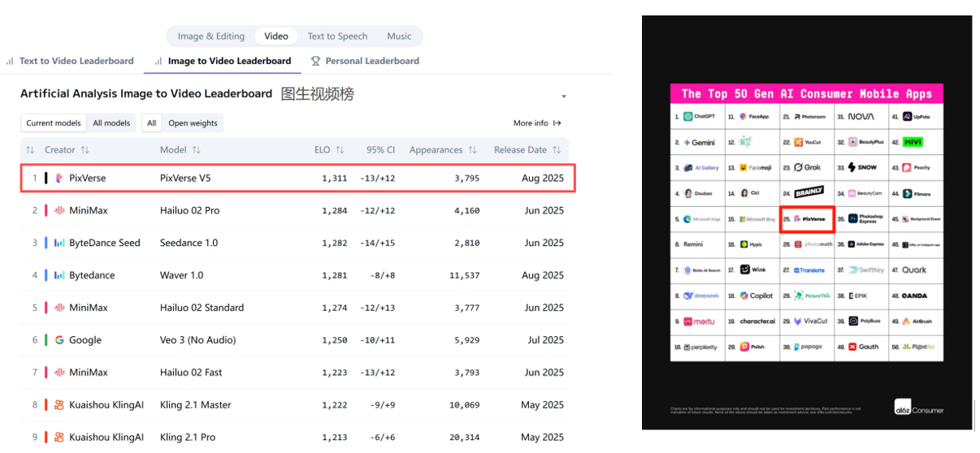The width and height of the screenshot is (980, 453).
Task: Sort by Release Date column arrows
Action: pos(557,150)
